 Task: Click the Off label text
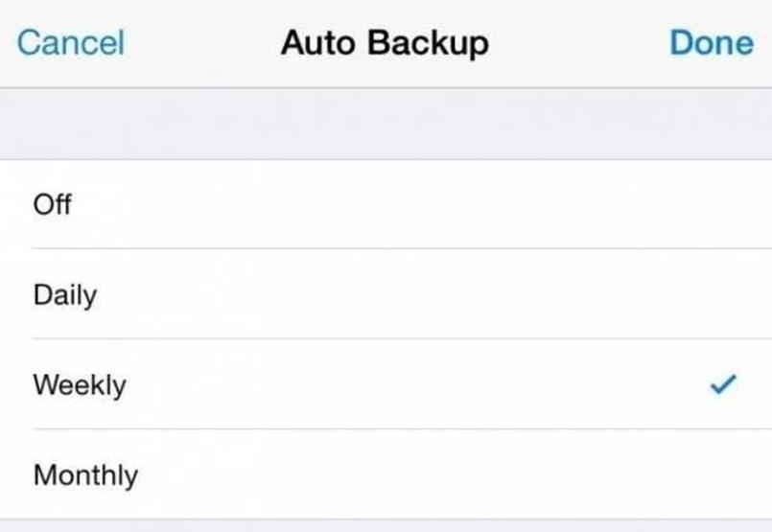coord(52,204)
